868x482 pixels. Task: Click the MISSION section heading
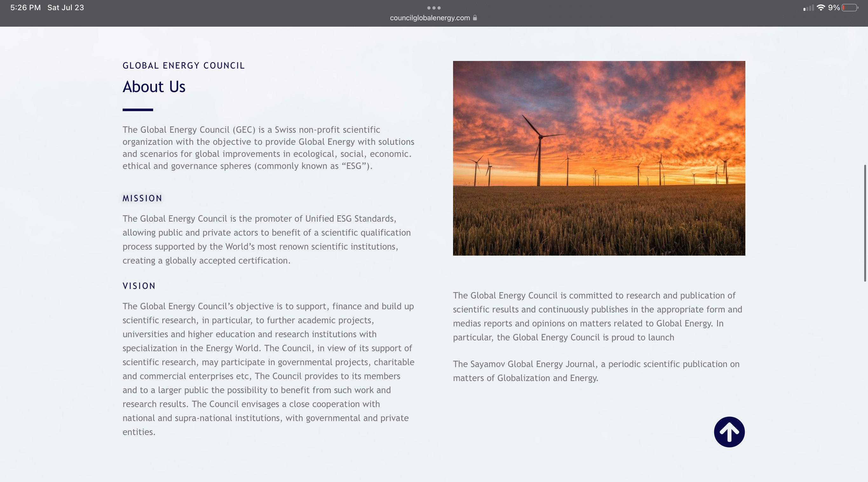[142, 198]
